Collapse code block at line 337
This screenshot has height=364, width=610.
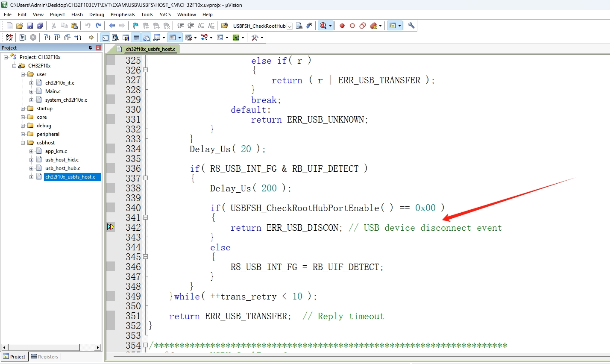(x=145, y=178)
